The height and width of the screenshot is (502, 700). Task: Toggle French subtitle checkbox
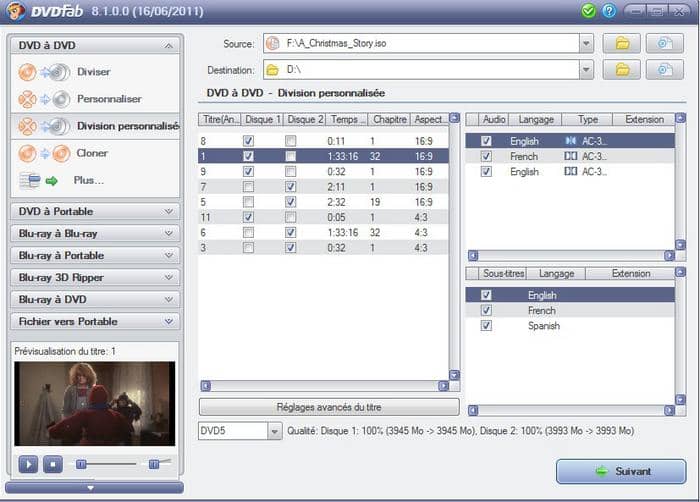click(486, 310)
